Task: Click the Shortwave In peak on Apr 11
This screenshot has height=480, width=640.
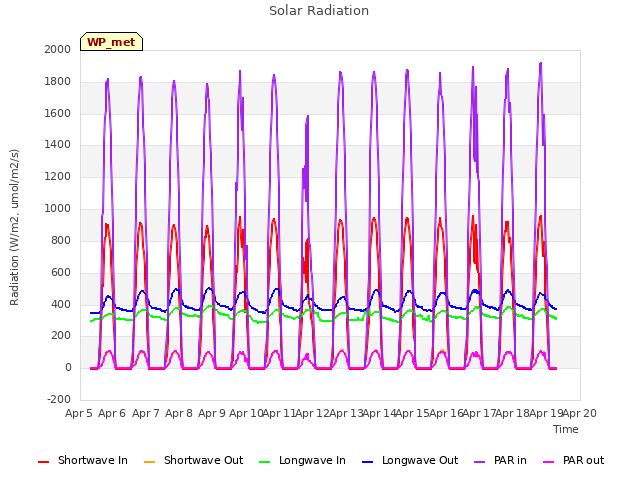Action: [274, 220]
